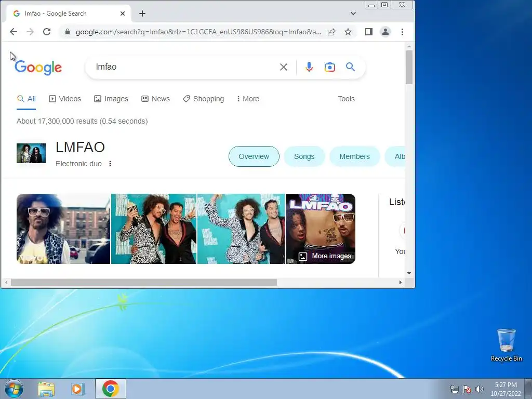532x399 pixels.
Task: Start voice search with the microphone icon
Action: tap(309, 67)
